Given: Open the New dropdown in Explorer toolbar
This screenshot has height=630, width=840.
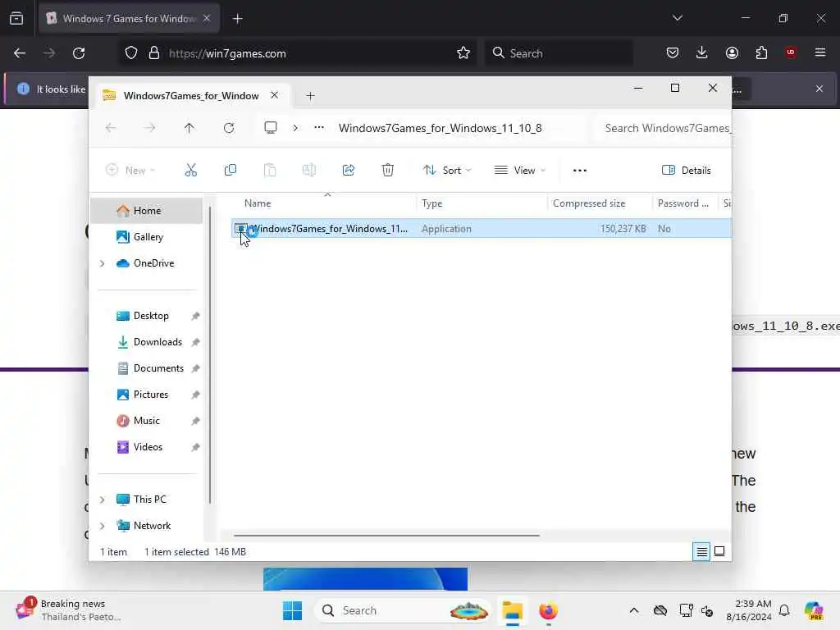Looking at the screenshot, I should point(130,171).
